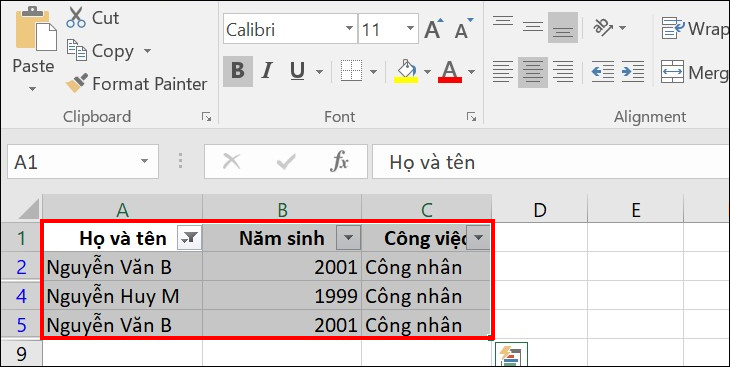This screenshot has height=367, width=730.
Task: Open the fill color palette arrow
Action: click(427, 72)
